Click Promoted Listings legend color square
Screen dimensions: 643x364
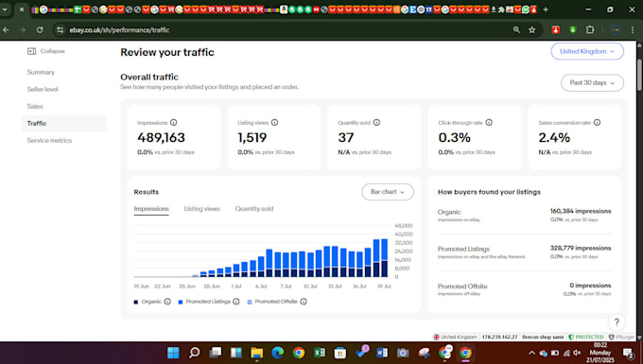coord(181,303)
